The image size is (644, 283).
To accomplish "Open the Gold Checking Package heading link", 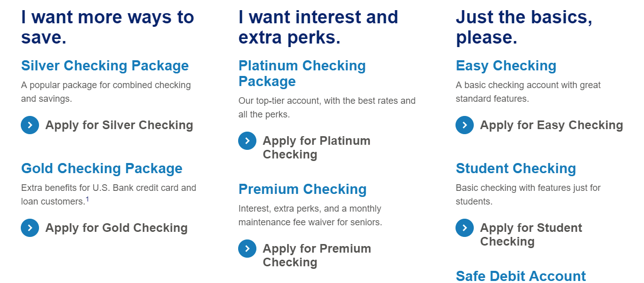I will point(102,169).
